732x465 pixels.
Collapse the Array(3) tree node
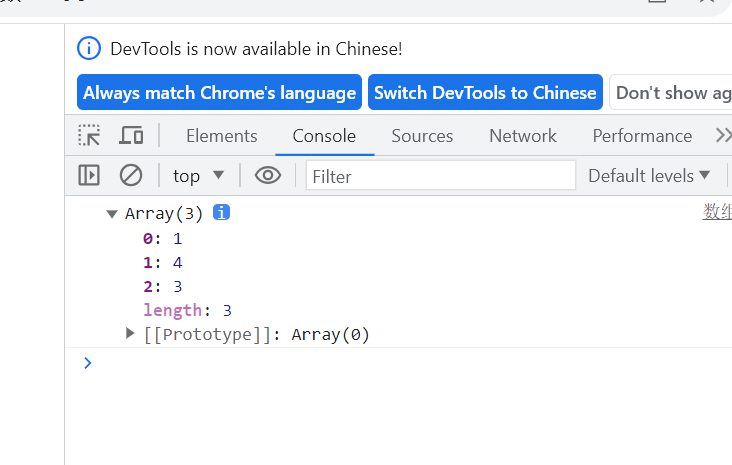(x=112, y=214)
